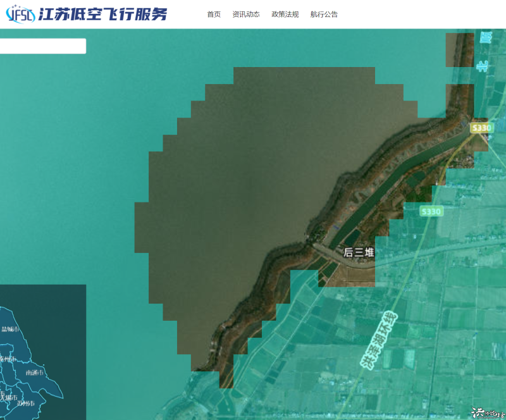Click the upper S330 road badge
The height and width of the screenshot is (420, 506).
[x=481, y=128]
